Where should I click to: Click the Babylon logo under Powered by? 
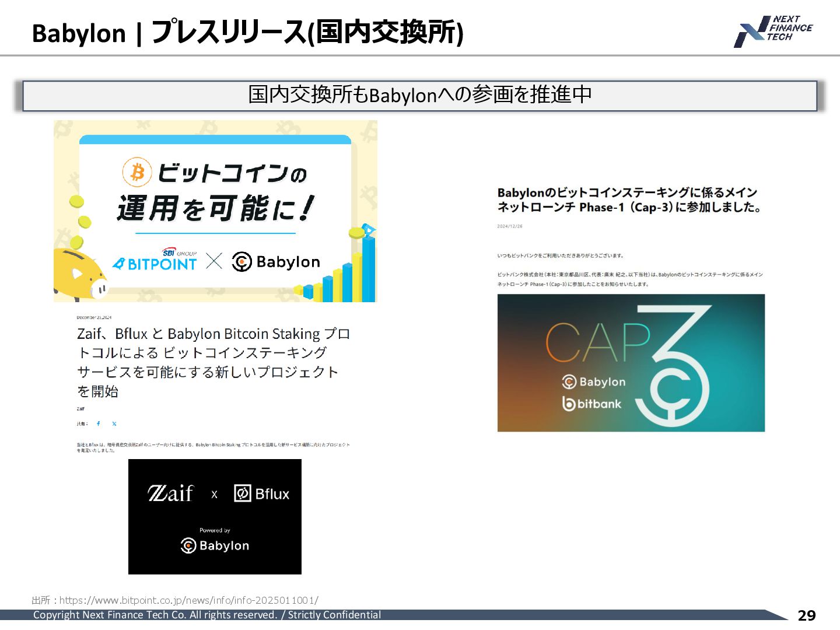coord(215,545)
